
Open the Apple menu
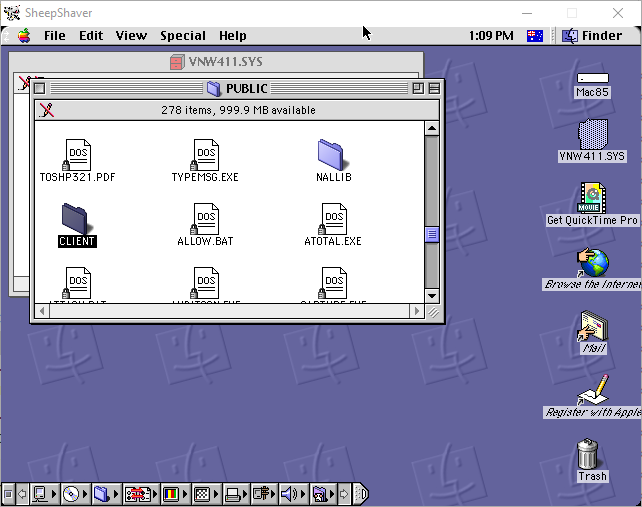coord(24,36)
